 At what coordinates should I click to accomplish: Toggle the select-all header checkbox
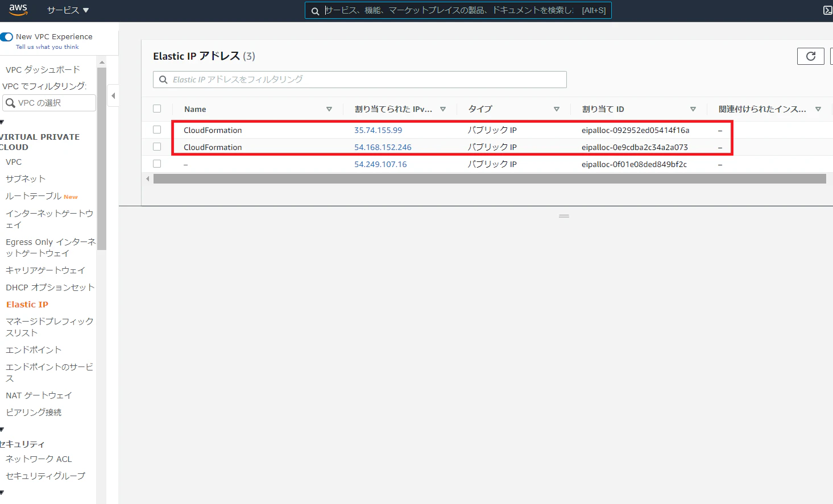tap(157, 109)
